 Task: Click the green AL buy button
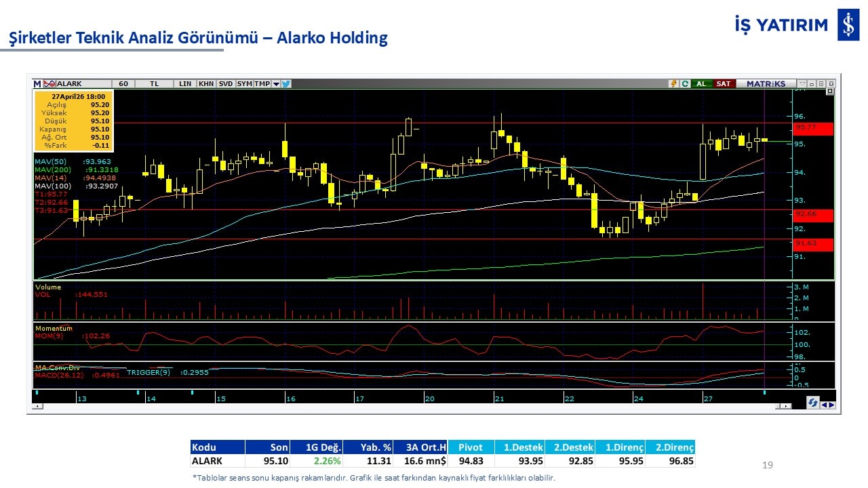point(701,84)
